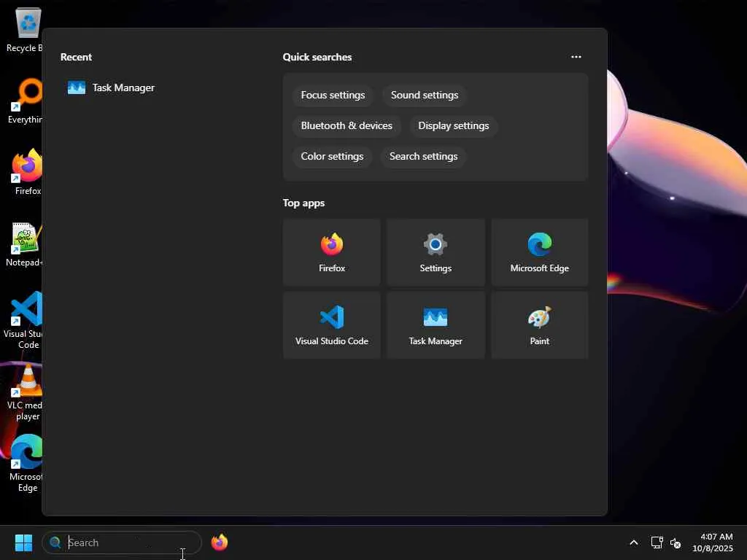Open the muted volume tray icon
Image resolution: width=747 pixels, height=560 pixels.
[675, 542]
